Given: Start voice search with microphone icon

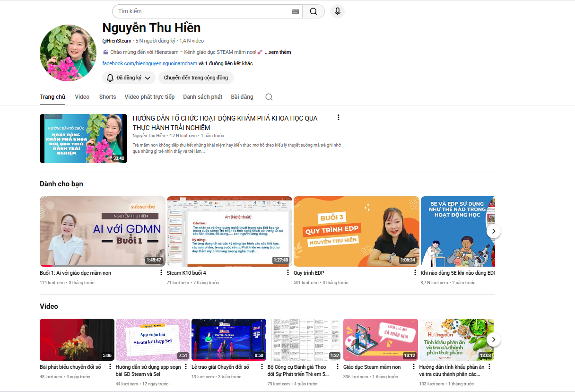Looking at the screenshot, I should (x=337, y=11).
